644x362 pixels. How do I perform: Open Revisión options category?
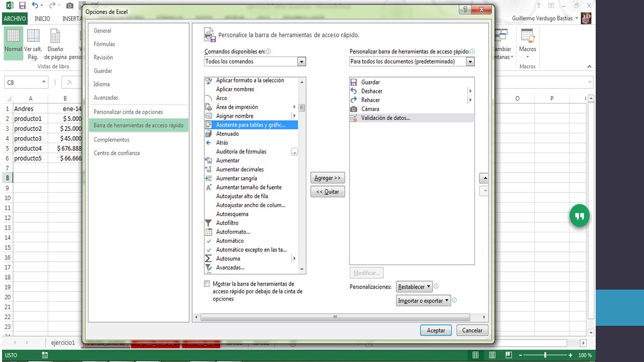(x=138, y=57)
